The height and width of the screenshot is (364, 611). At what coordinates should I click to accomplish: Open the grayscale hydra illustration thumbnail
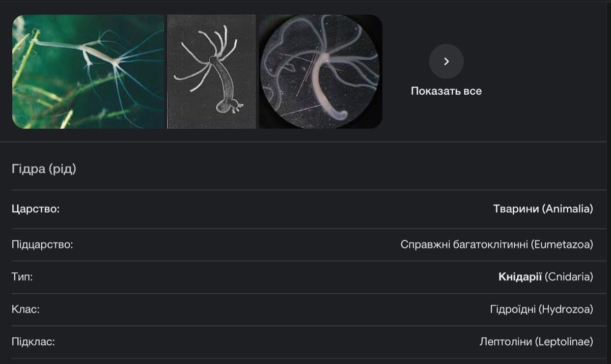pyautogui.click(x=211, y=71)
